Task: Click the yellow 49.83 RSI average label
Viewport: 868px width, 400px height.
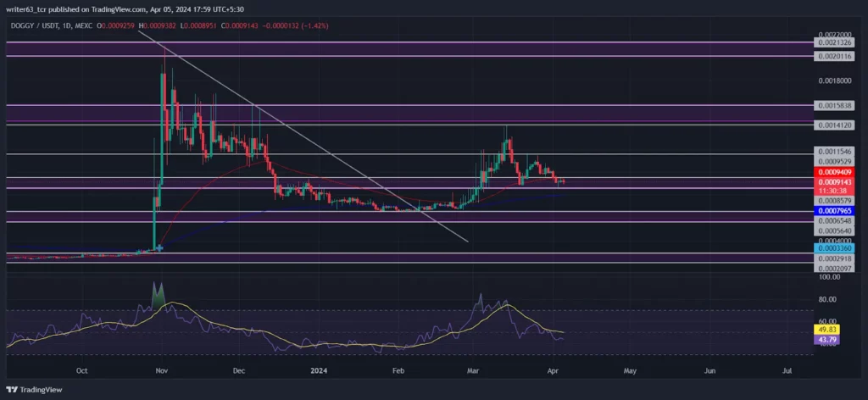Action: pyautogui.click(x=826, y=329)
